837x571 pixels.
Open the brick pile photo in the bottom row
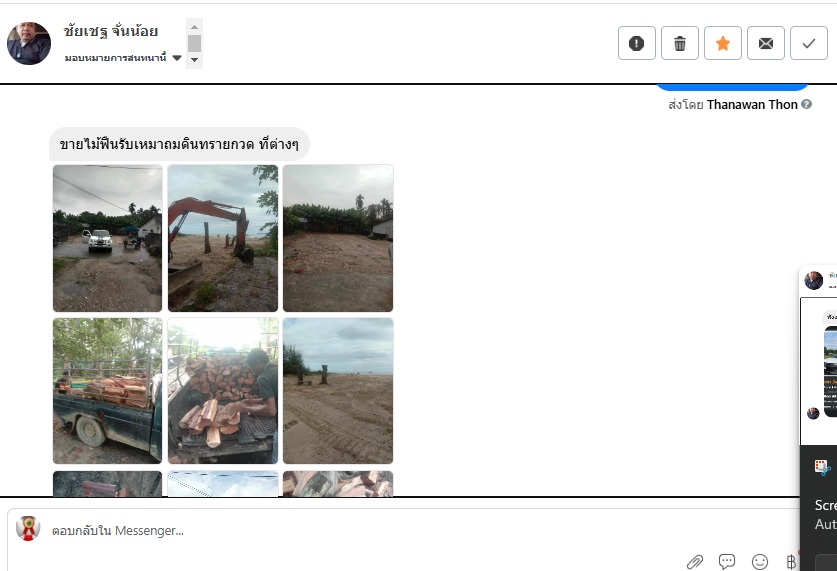point(338,483)
